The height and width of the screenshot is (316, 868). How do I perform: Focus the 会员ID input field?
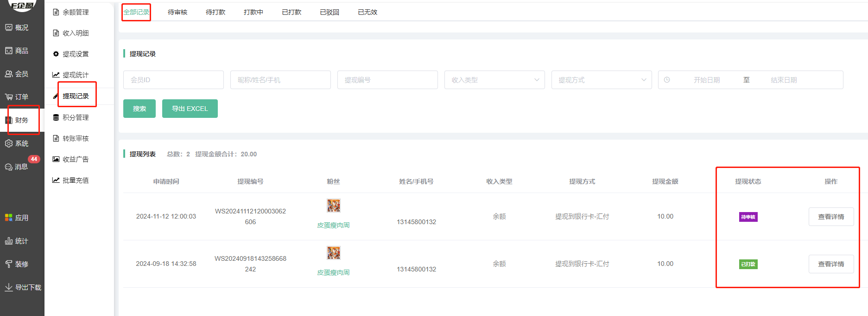[173, 80]
